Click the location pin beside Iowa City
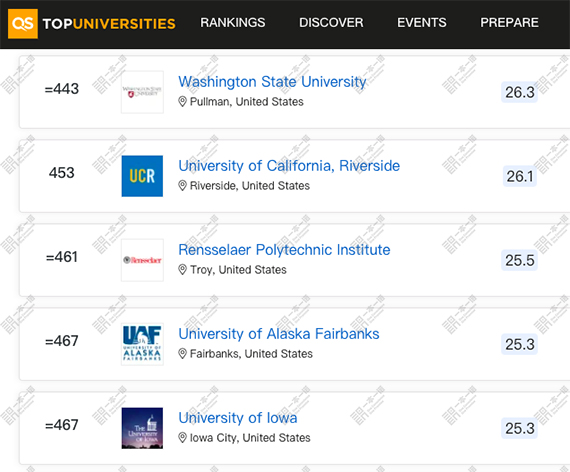This screenshot has width=570, height=472. pyautogui.click(x=182, y=437)
